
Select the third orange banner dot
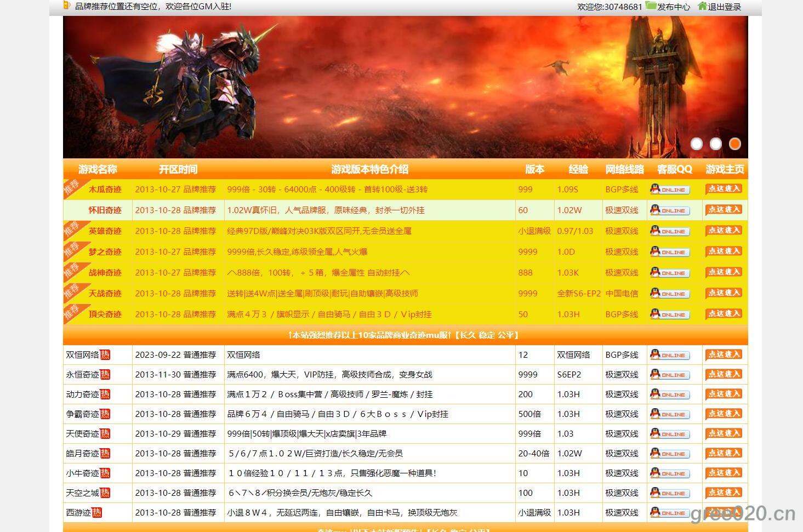735,144
